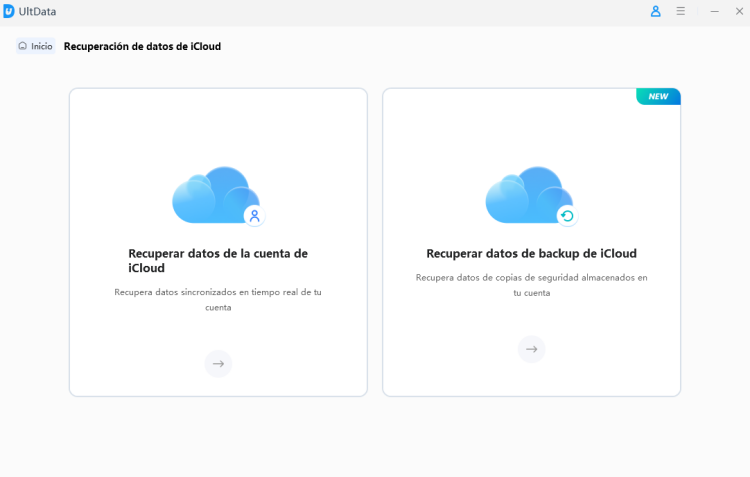Select 'Recuperar datos de backup de iCloud' title
This screenshot has width=750, height=477.
[x=531, y=253]
